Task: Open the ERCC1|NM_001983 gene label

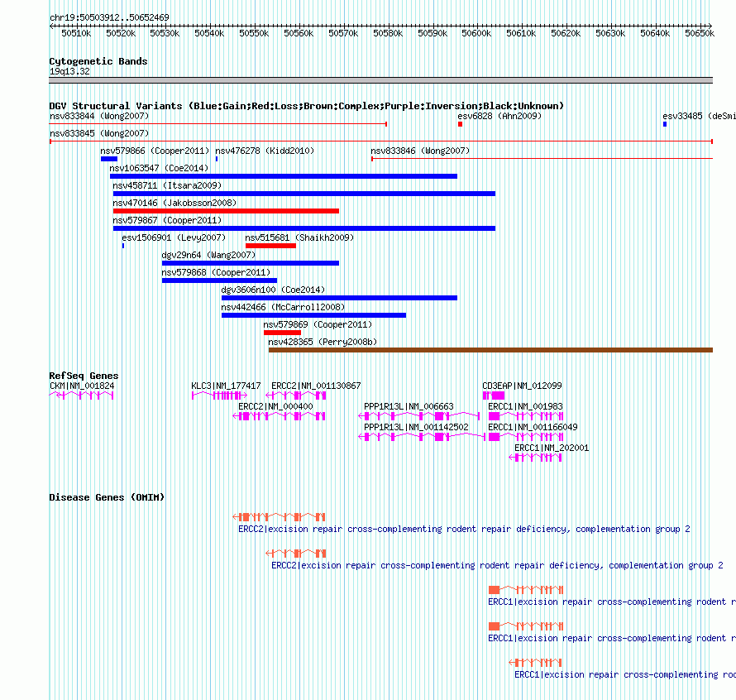Action: [525, 406]
